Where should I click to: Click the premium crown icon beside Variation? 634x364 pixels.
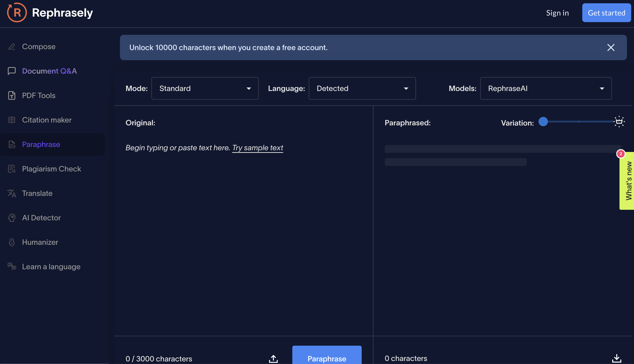click(619, 122)
